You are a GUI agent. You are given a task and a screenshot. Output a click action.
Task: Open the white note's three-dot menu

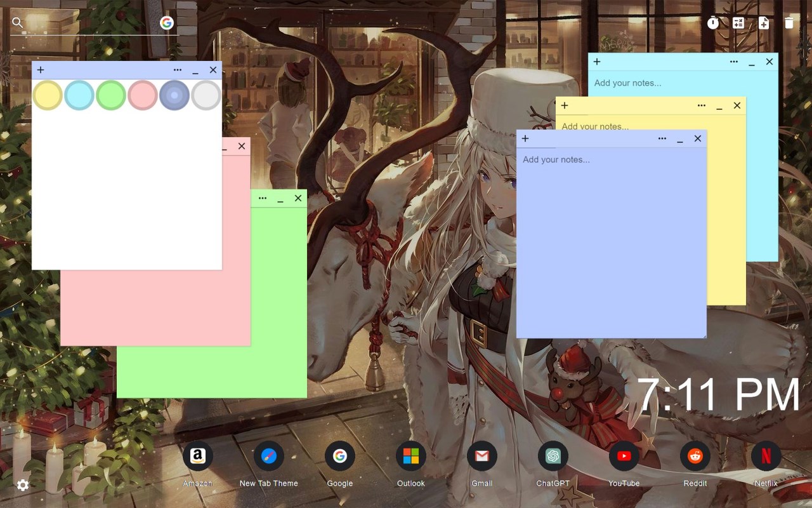178,70
